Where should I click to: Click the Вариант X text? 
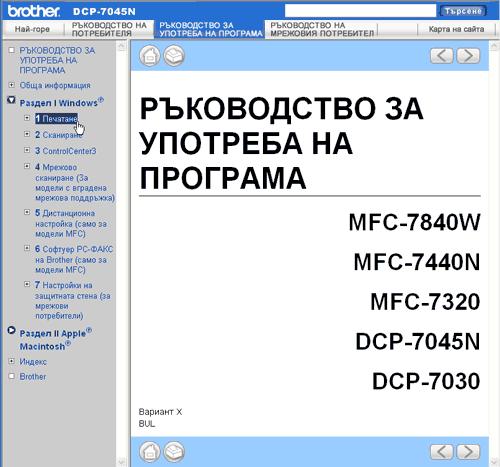160,412
